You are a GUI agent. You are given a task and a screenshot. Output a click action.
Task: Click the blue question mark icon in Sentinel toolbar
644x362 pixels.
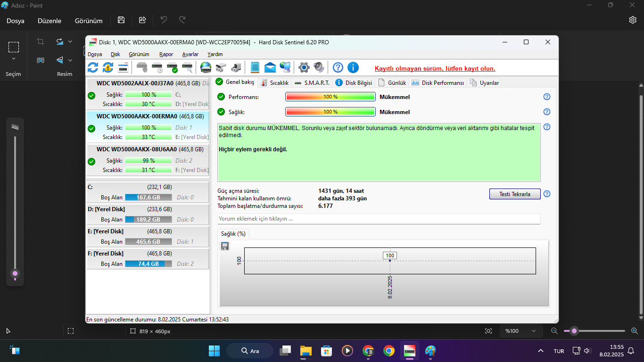coord(338,67)
